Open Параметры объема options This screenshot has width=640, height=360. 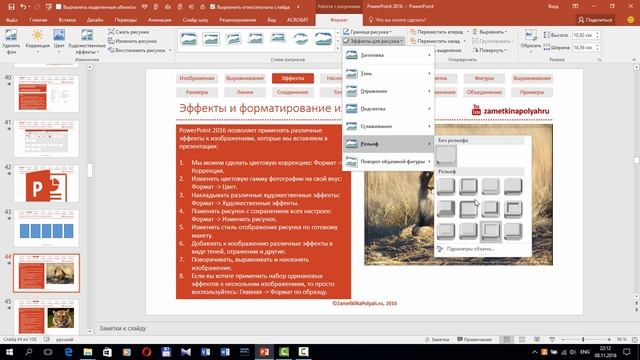(470, 249)
